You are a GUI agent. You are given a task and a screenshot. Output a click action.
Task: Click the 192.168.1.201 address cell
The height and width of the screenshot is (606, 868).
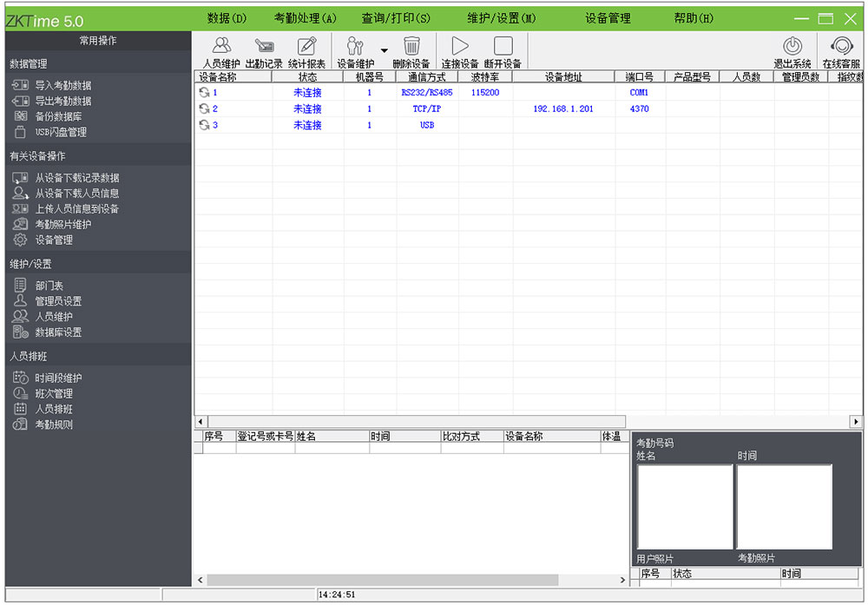[x=563, y=109]
